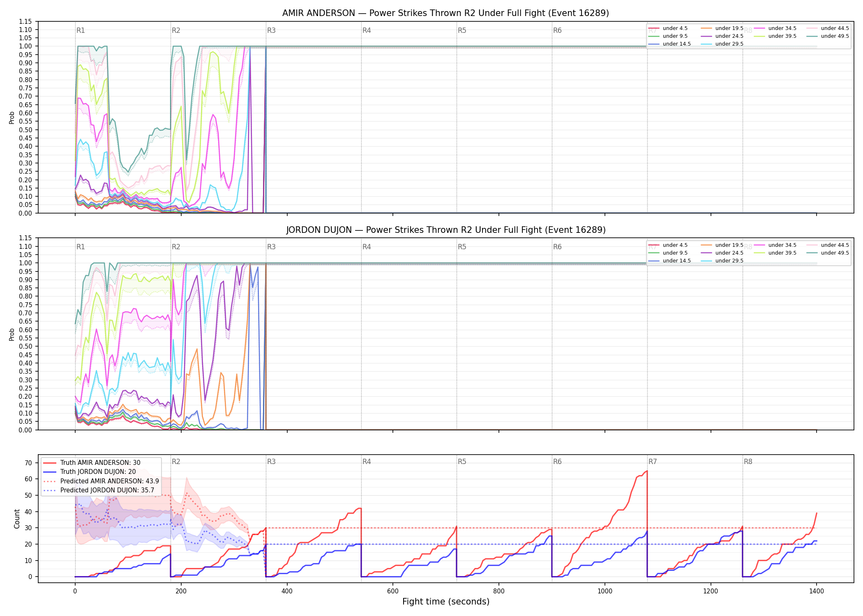
Task: Click the '70' tick on the Count axis
Action: click(28, 463)
